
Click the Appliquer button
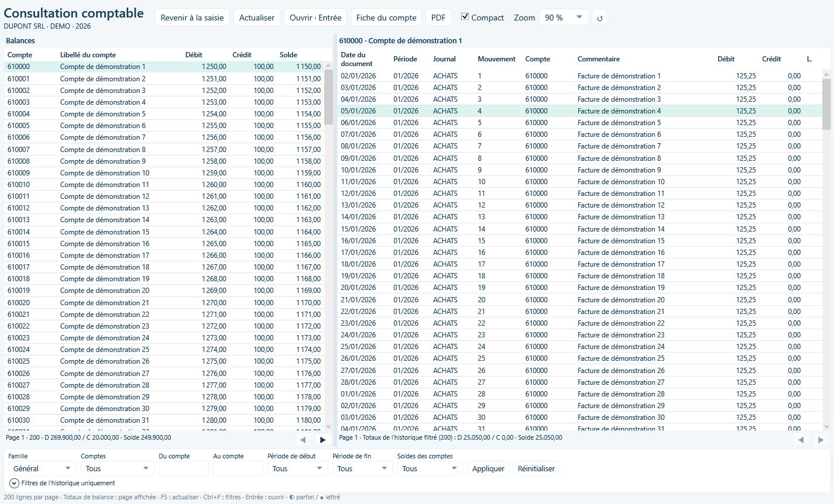click(x=488, y=468)
